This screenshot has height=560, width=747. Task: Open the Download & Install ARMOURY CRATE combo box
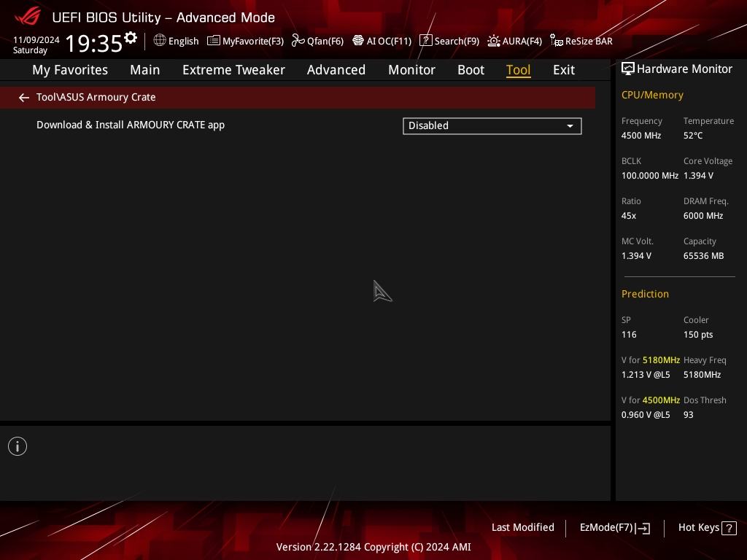(x=492, y=126)
